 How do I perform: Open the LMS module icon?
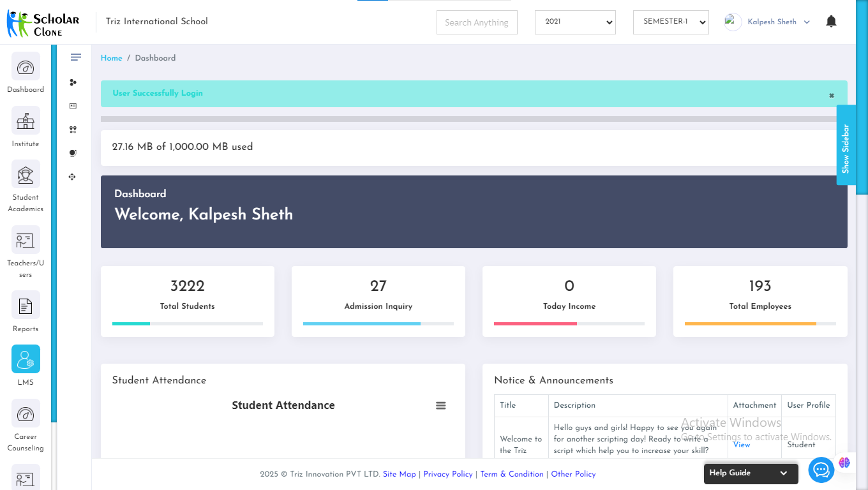[x=26, y=359]
